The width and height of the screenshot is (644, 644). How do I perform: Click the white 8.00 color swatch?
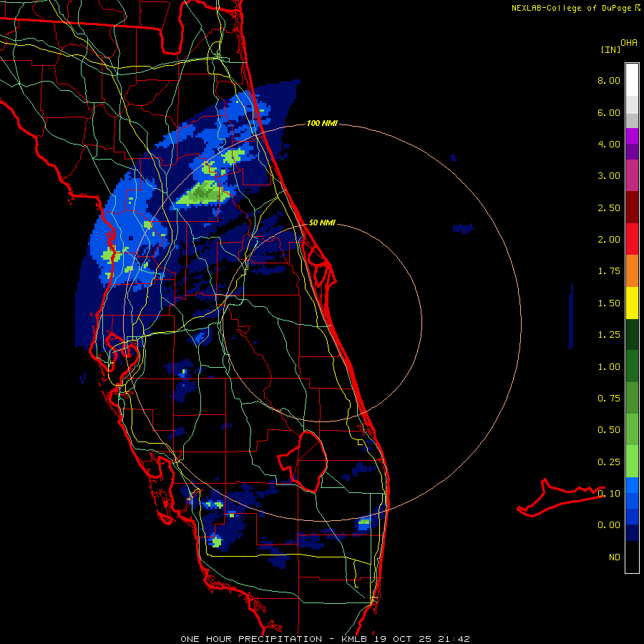(x=632, y=80)
